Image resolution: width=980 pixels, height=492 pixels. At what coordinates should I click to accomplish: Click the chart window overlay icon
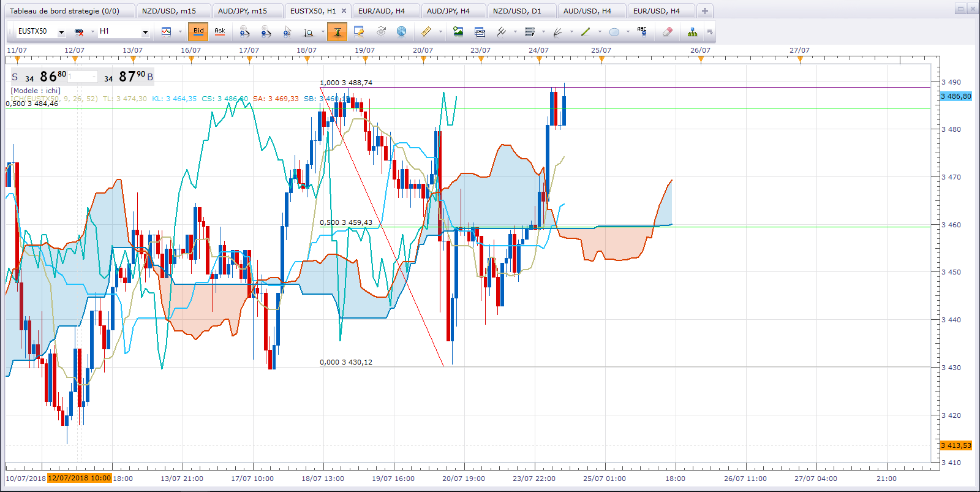click(480, 32)
